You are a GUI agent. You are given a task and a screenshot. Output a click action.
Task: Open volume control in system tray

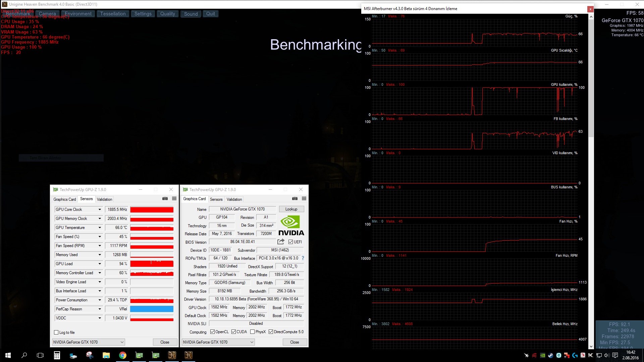point(607,355)
